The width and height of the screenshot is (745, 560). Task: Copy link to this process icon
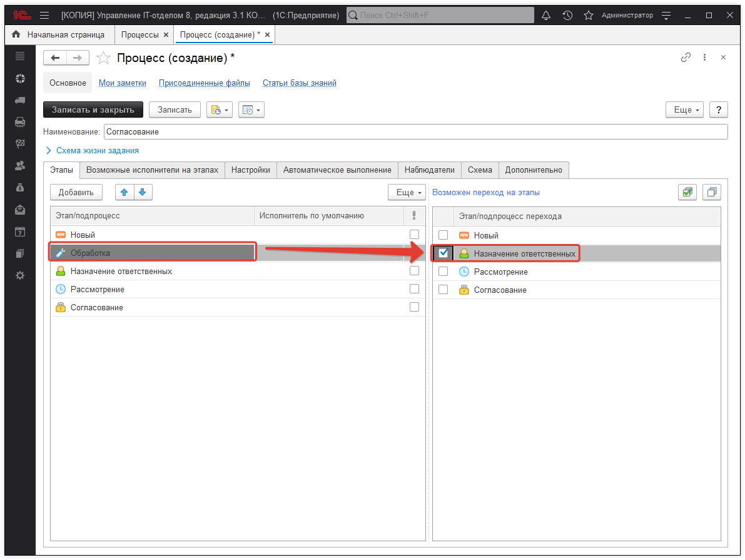pyautogui.click(x=686, y=58)
